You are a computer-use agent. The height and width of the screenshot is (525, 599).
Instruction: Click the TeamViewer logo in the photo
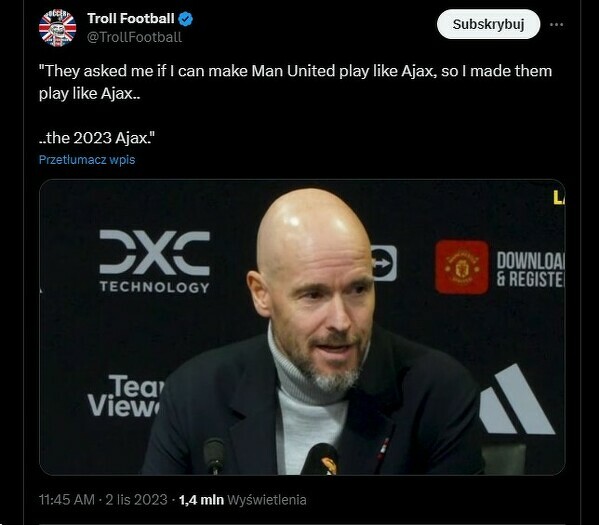[125, 396]
